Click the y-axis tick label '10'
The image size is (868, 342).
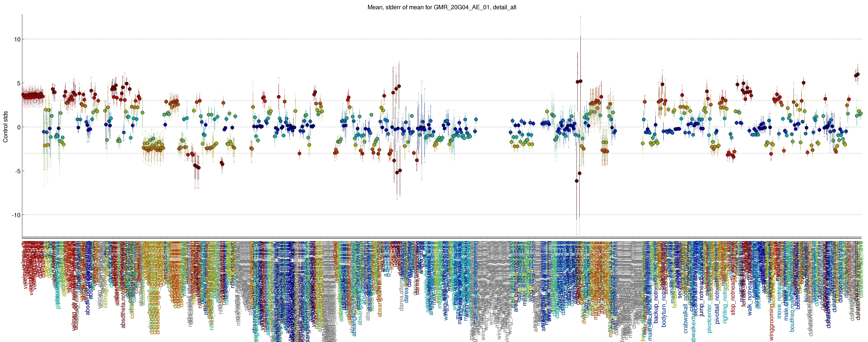17,39
